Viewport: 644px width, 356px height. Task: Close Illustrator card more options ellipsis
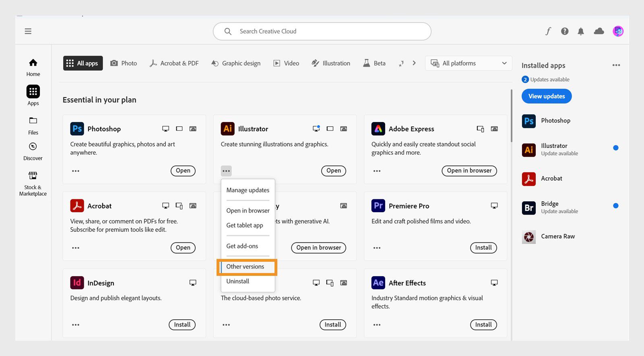(226, 171)
